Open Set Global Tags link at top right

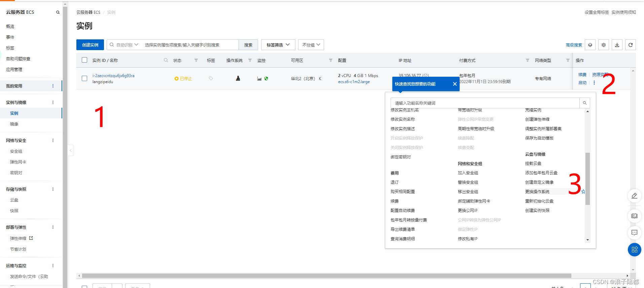pos(597,12)
